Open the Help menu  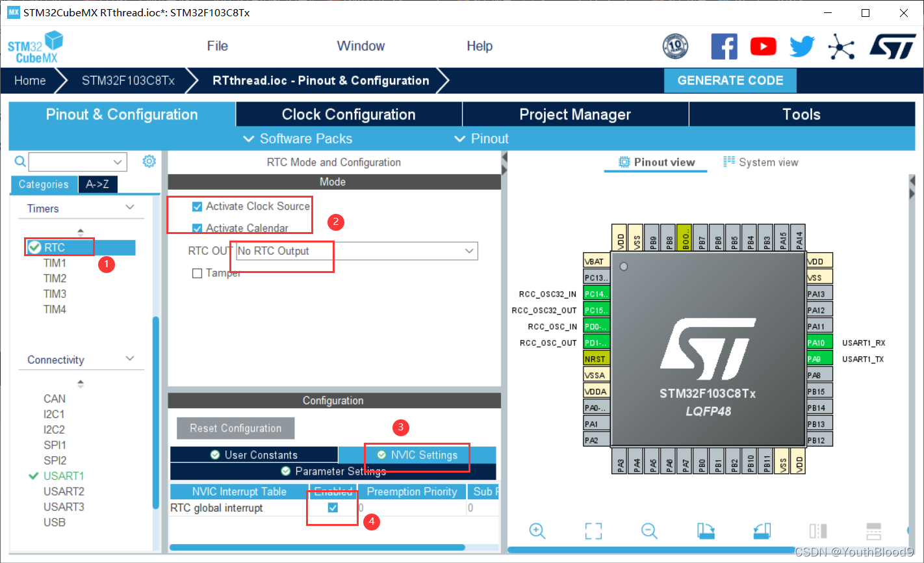(480, 46)
